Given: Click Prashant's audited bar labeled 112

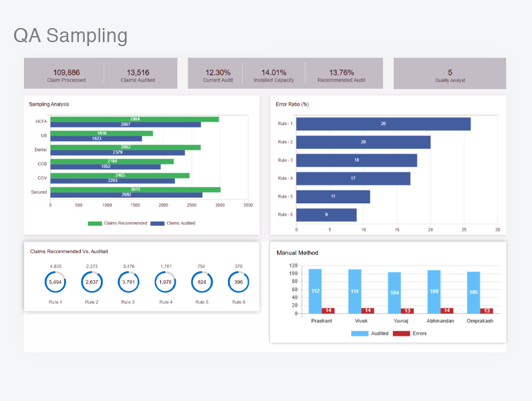Looking at the screenshot, I should (315, 291).
